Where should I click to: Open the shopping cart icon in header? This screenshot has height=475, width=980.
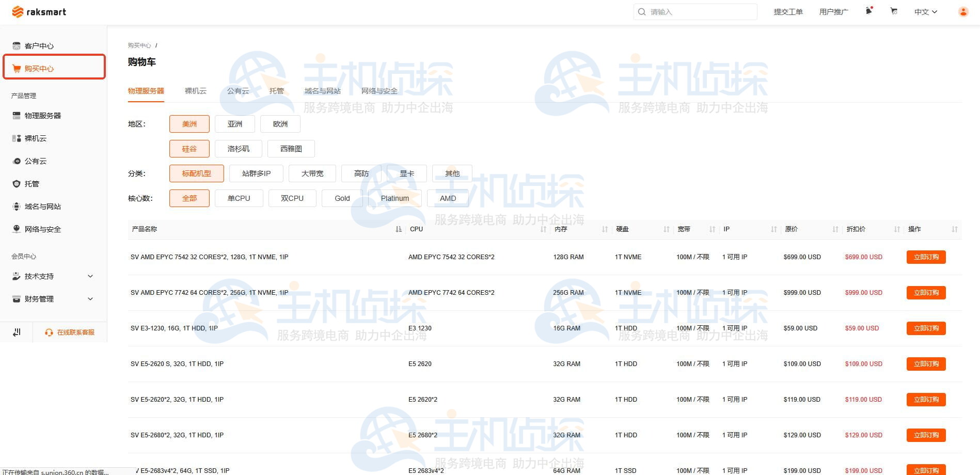coord(894,11)
